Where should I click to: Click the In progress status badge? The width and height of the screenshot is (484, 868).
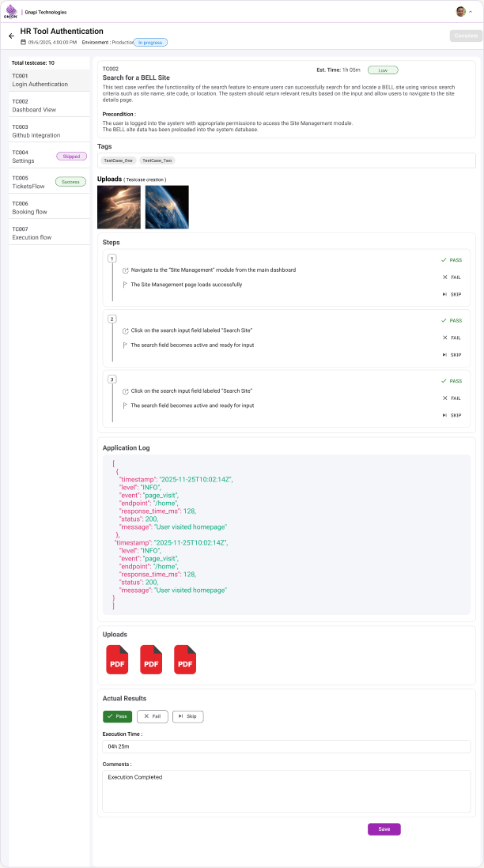tap(150, 42)
